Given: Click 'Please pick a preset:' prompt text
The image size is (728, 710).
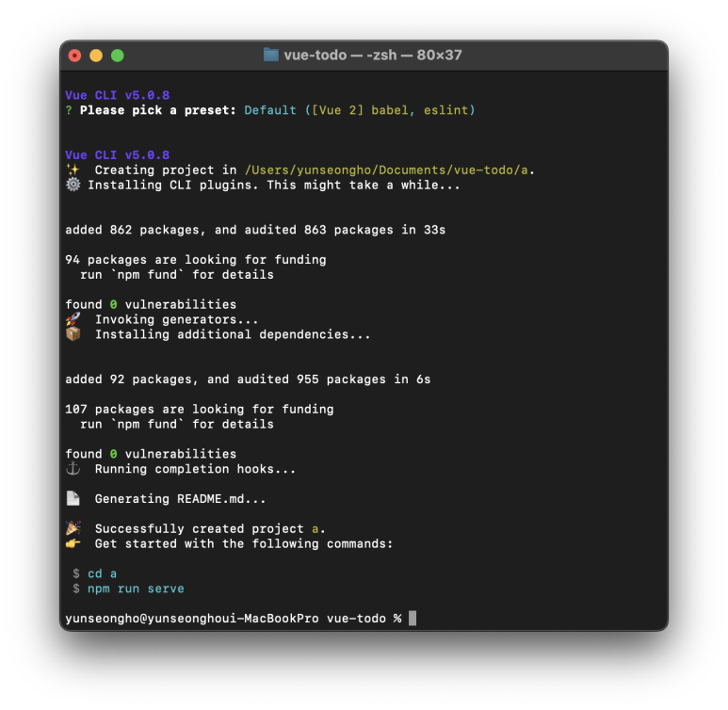Looking at the screenshot, I should (158, 110).
